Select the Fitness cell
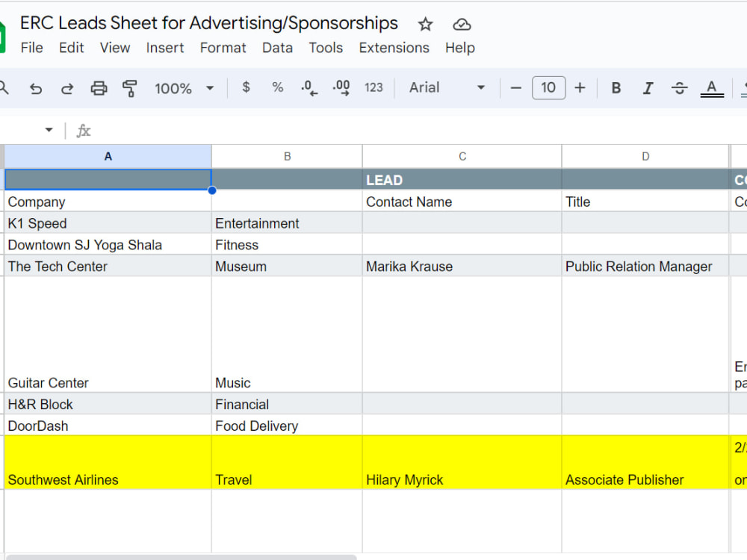This screenshot has height=560, width=747. click(287, 244)
